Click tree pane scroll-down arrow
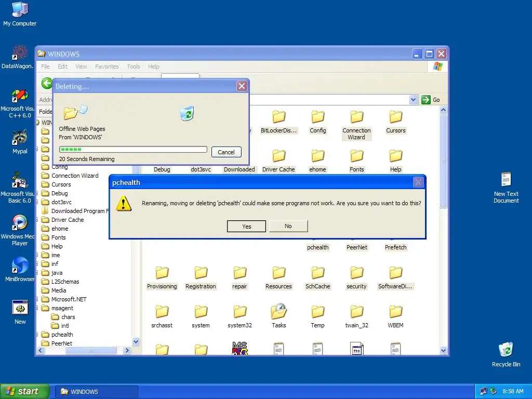 (136, 342)
